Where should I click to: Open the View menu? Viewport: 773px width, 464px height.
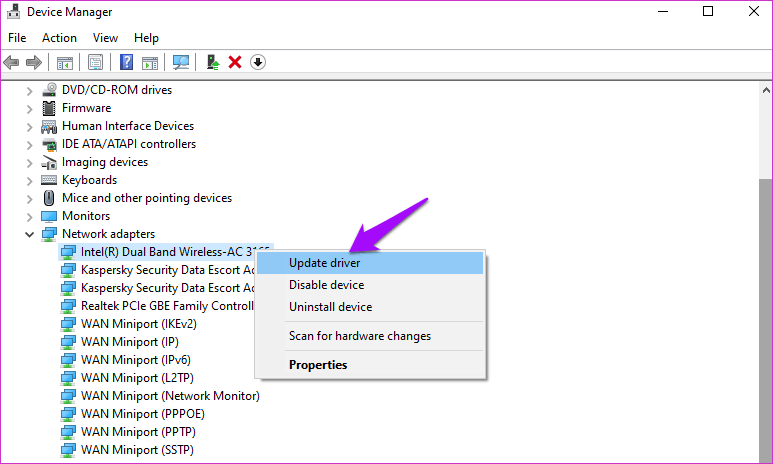(105, 38)
